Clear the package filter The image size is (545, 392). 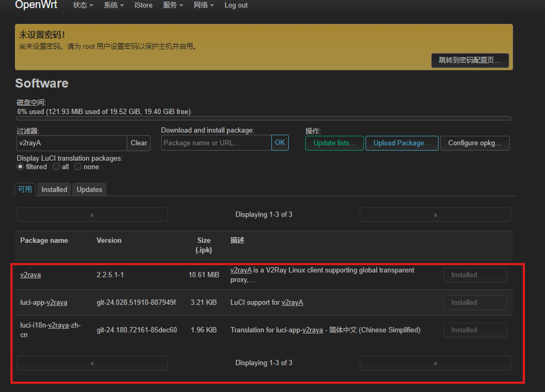click(x=139, y=143)
